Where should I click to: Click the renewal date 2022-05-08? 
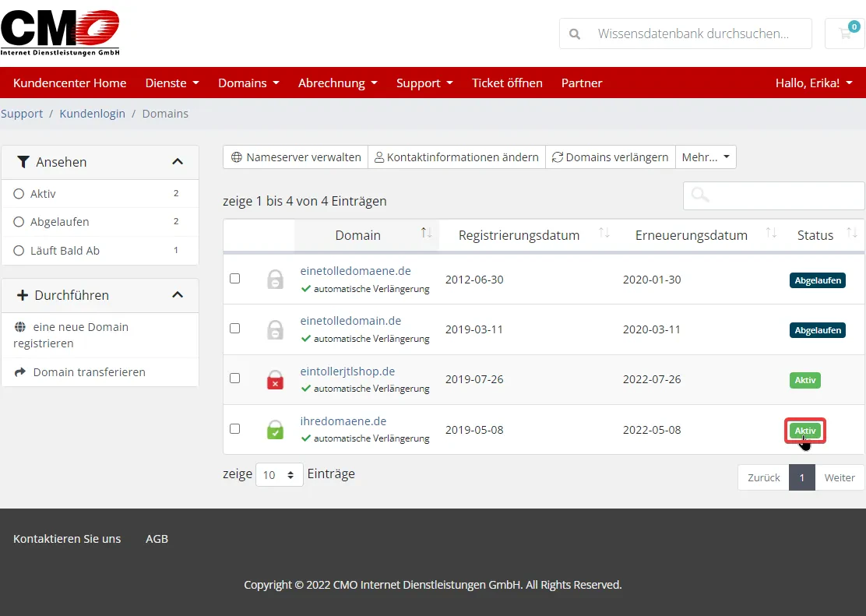point(652,430)
